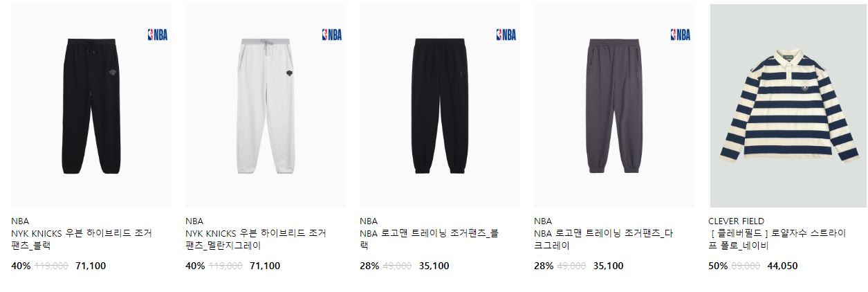The image size is (868, 292).
Task: Click NBA logo on black training jogger image
Action: 506,35
